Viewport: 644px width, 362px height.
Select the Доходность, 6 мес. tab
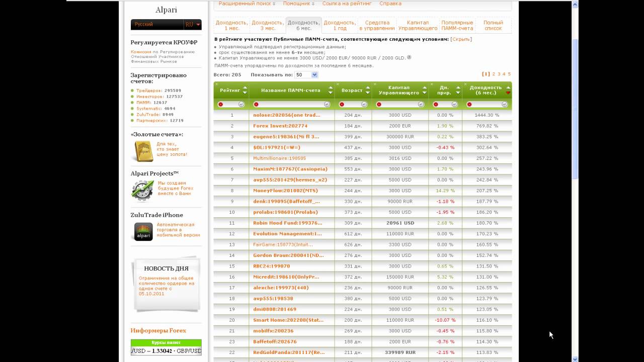[x=303, y=25]
